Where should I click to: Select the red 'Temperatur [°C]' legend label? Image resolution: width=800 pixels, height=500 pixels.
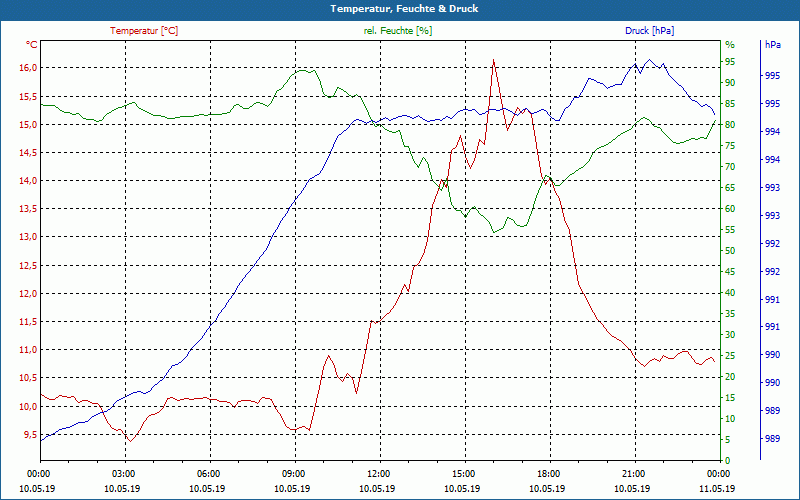(x=144, y=31)
